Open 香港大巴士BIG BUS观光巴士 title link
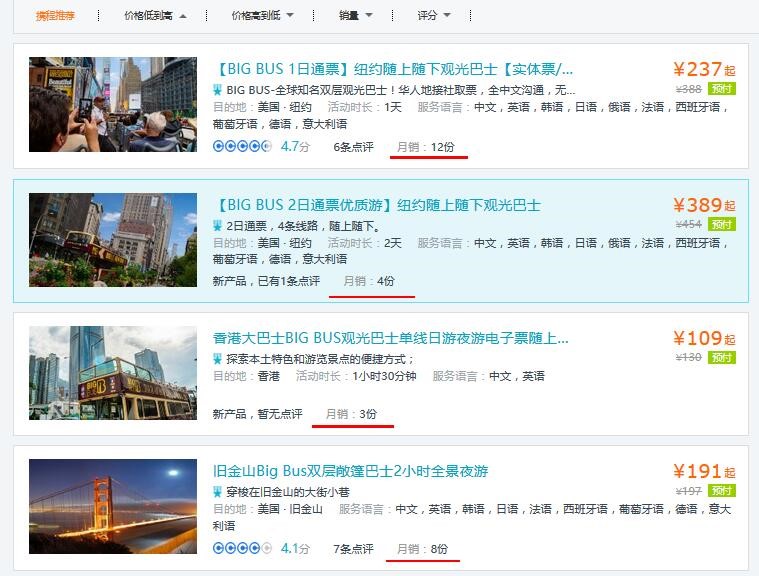 pos(391,338)
